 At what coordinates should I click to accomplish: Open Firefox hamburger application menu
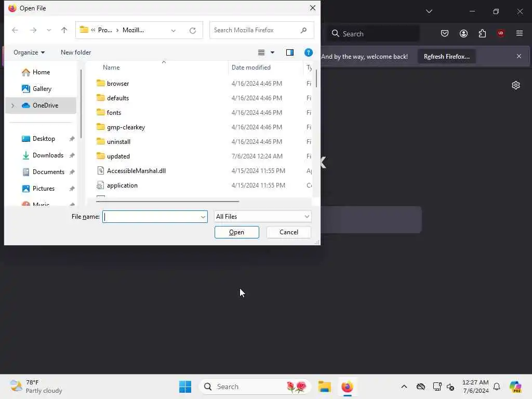(x=520, y=33)
